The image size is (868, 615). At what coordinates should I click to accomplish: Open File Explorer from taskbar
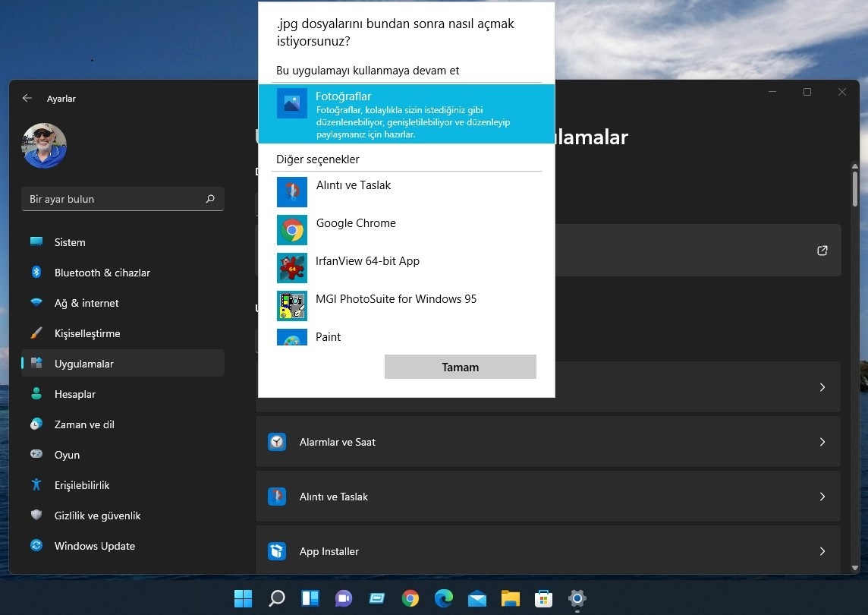coord(511,598)
